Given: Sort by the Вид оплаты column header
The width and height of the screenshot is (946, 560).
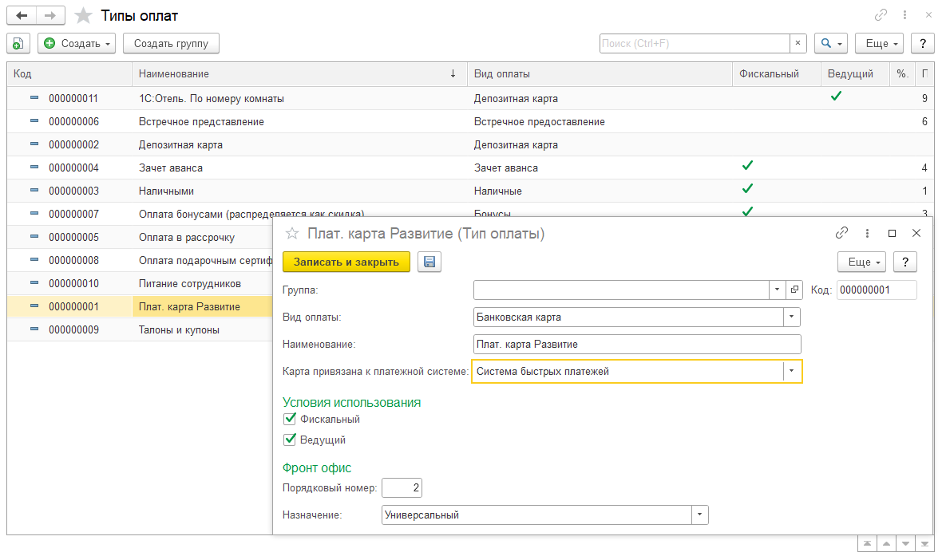Looking at the screenshot, I should point(599,74).
